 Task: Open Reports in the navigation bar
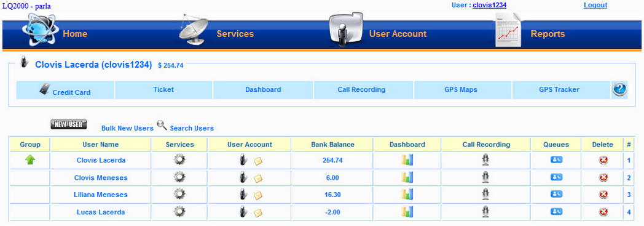click(548, 34)
